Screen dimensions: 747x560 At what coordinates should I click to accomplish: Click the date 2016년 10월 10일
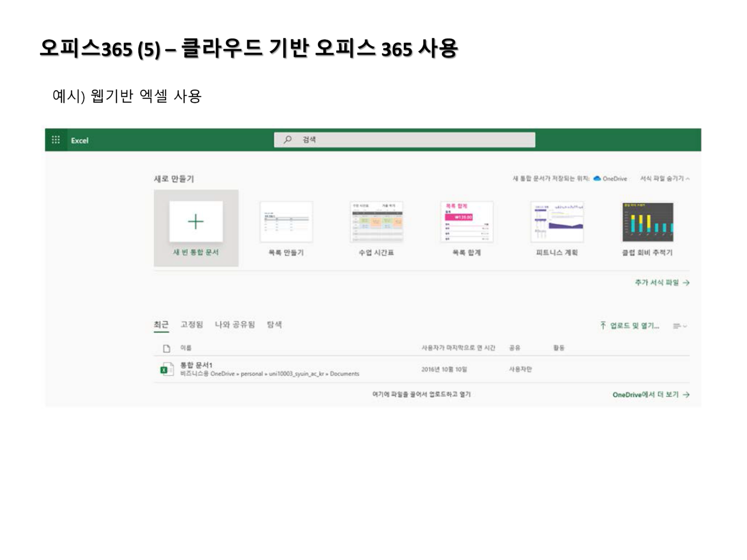click(444, 369)
